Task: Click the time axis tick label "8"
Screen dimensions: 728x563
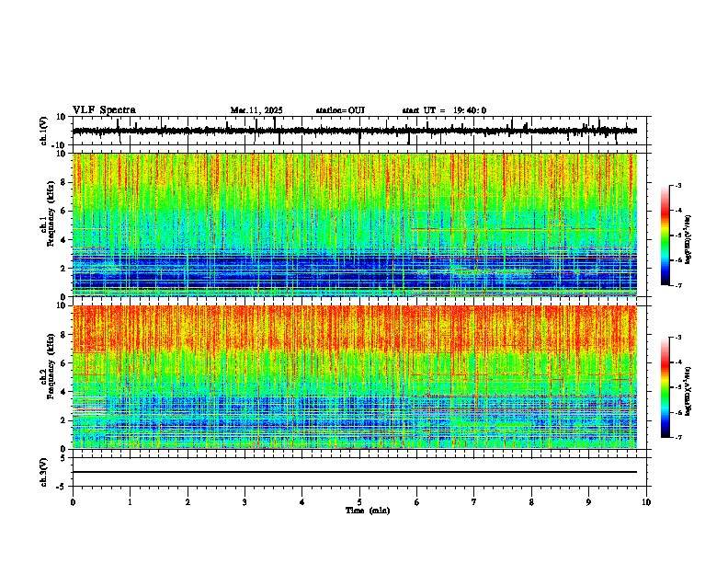Action: pos(531,502)
